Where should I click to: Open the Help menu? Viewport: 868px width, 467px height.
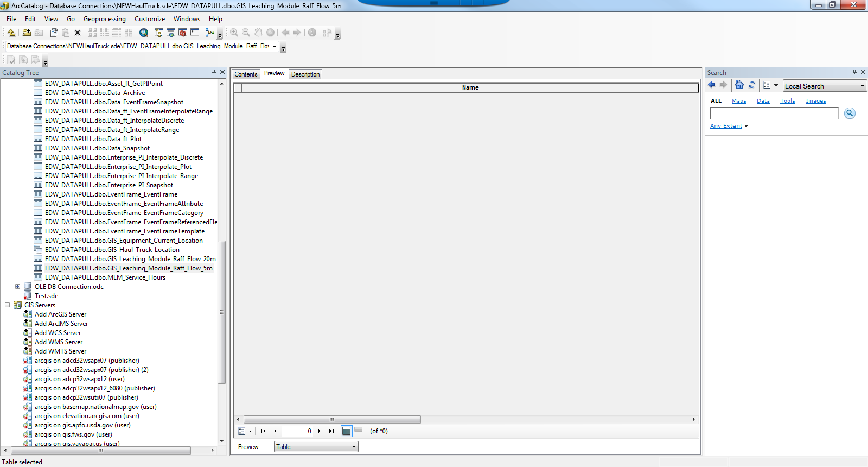coord(215,19)
